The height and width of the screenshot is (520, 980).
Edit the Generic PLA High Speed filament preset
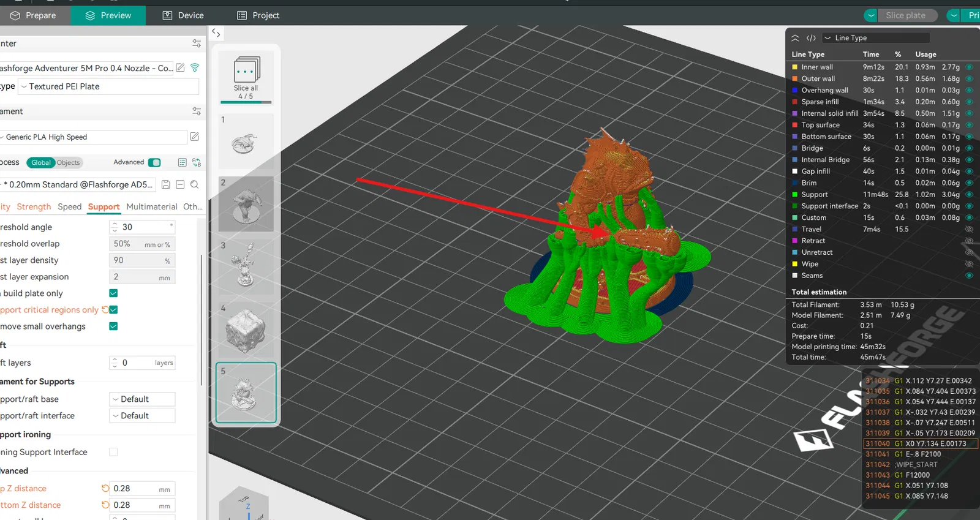(x=195, y=137)
